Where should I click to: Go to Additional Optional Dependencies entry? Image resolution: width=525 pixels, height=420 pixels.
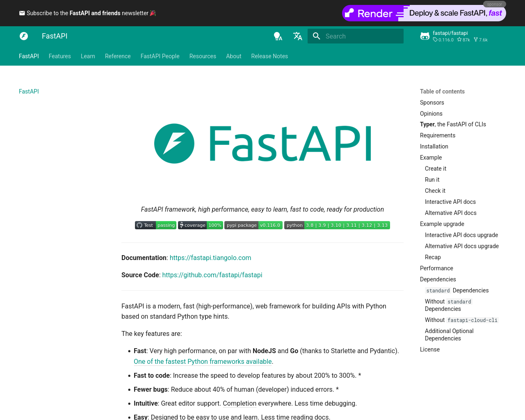(x=449, y=335)
